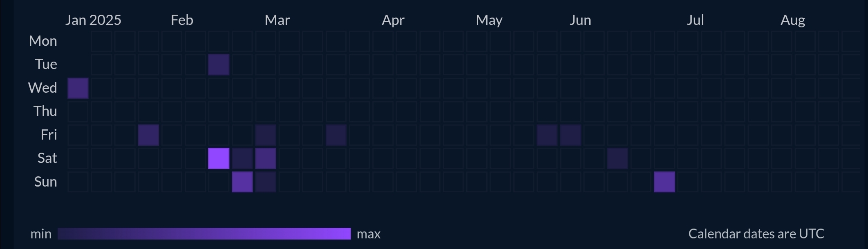Click the min-to-max purple gradient bar
Viewport: 868px width, 249px height.
[x=204, y=233]
